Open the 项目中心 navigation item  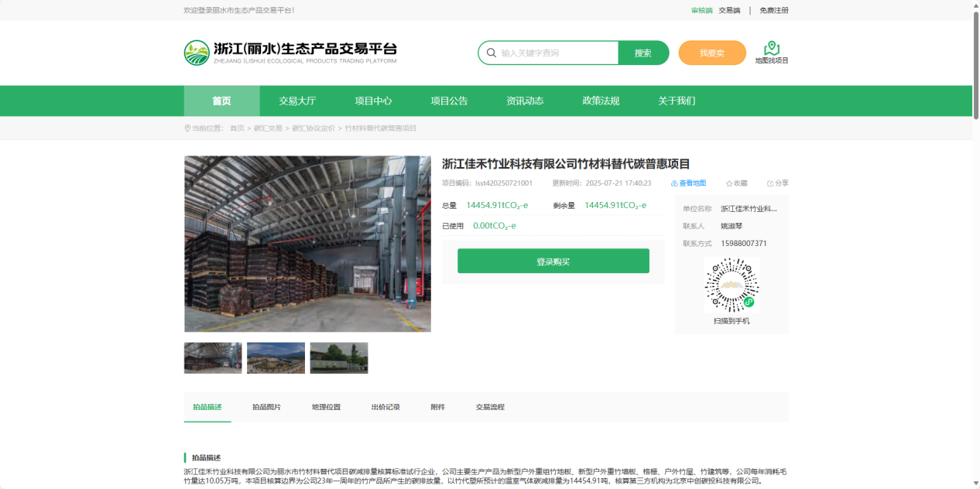[x=373, y=101]
